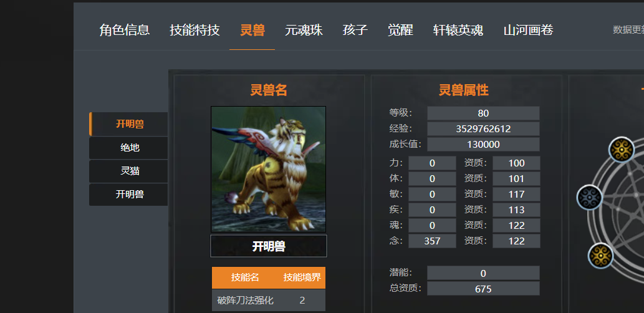The height and width of the screenshot is (313, 644).
Task: Click the lower gold rune orb icon
Action: click(600, 256)
